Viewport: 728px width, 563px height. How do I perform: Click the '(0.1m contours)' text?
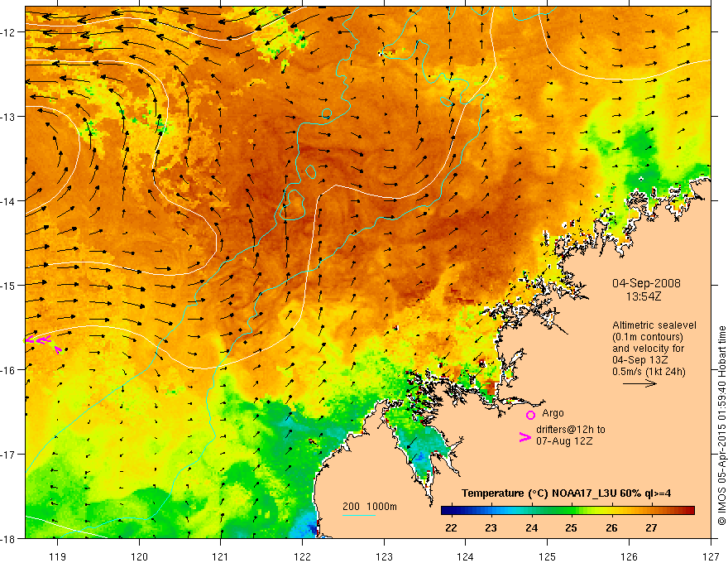click(x=648, y=337)
